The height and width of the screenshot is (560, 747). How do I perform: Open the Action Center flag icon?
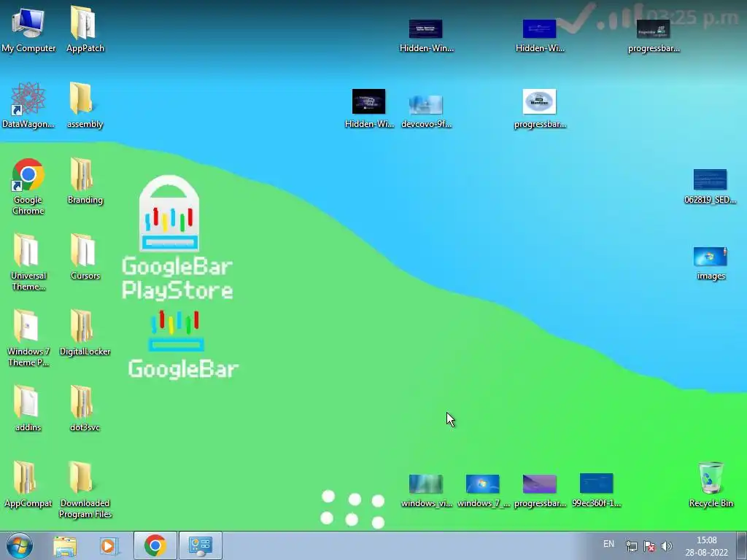(649, 546)
